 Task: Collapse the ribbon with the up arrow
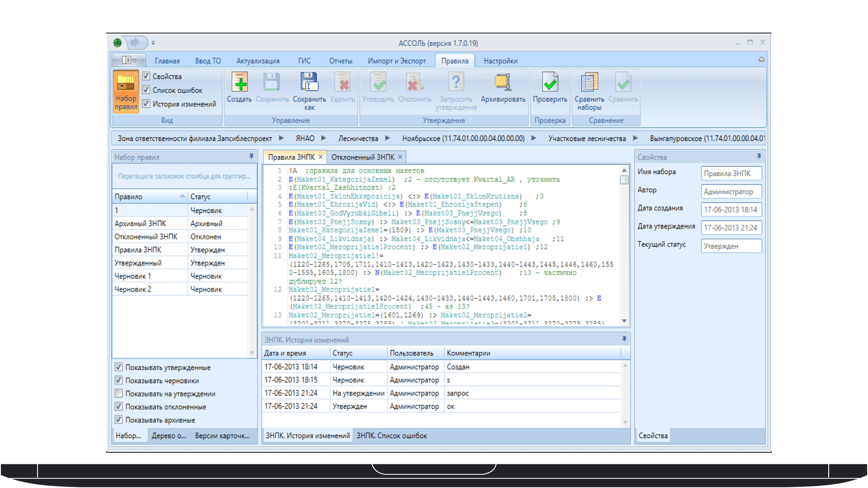pyautogui.click(x=761, y=60)
